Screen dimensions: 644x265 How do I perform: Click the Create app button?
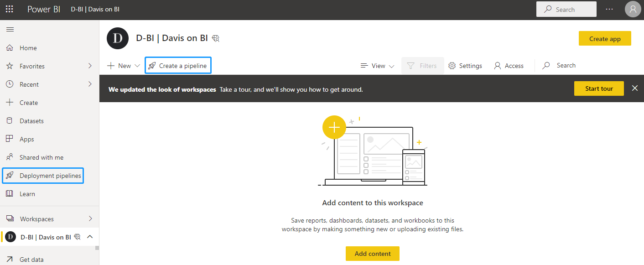tap(605, 38)
